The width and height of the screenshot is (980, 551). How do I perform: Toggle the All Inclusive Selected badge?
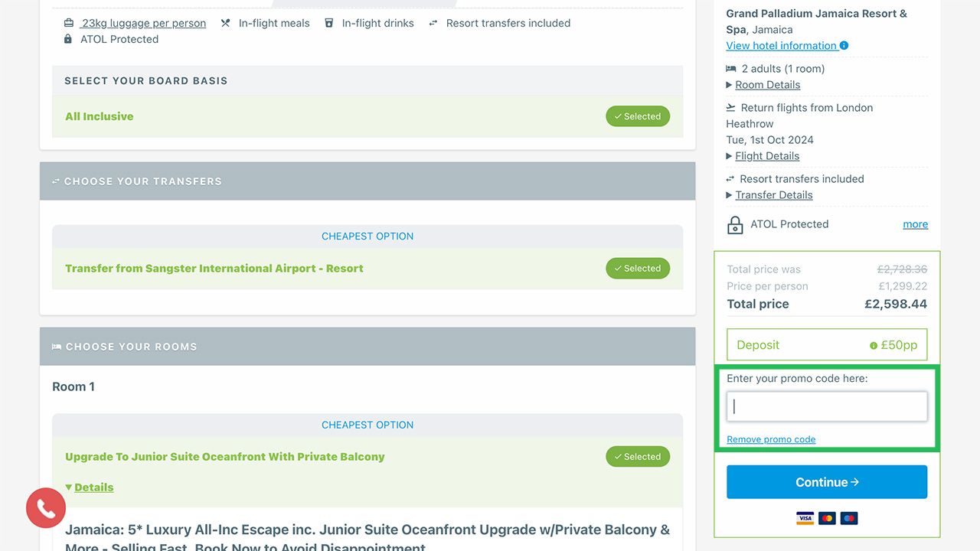click(x=638, y=116)
